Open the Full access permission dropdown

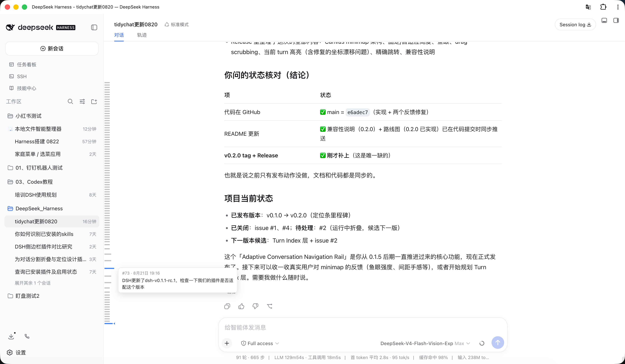pyautogui.click(x=260, y=343)
